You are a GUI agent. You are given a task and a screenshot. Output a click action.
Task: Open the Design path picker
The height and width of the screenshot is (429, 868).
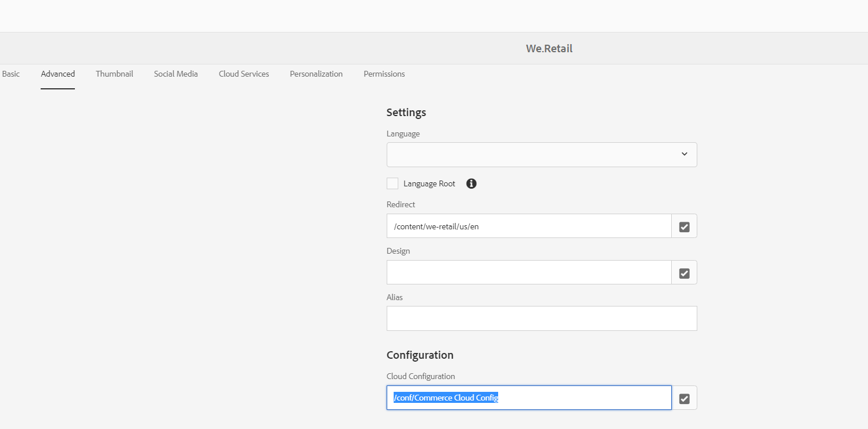pos(684,273)
